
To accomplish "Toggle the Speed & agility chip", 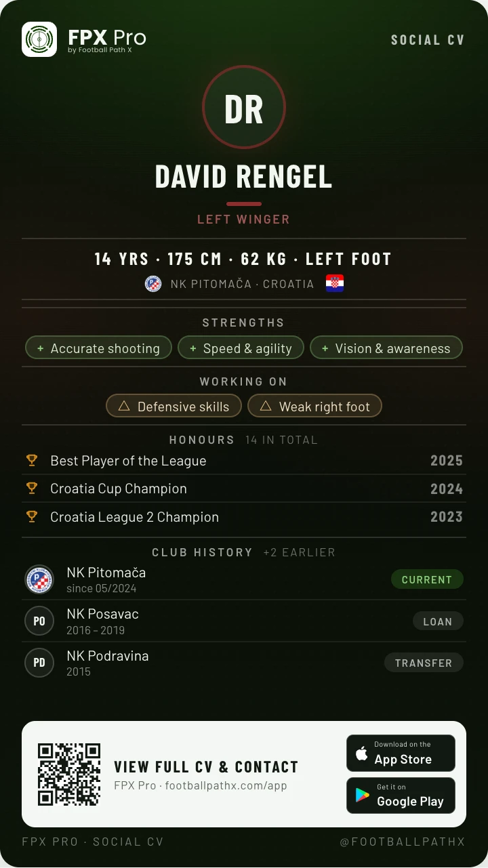I will pos(241,348).
